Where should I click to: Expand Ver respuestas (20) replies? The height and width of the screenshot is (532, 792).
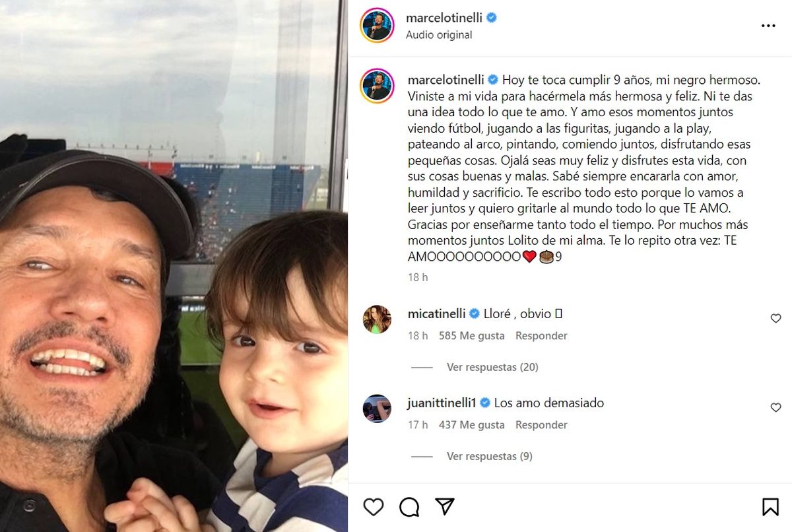pos(492,367)
